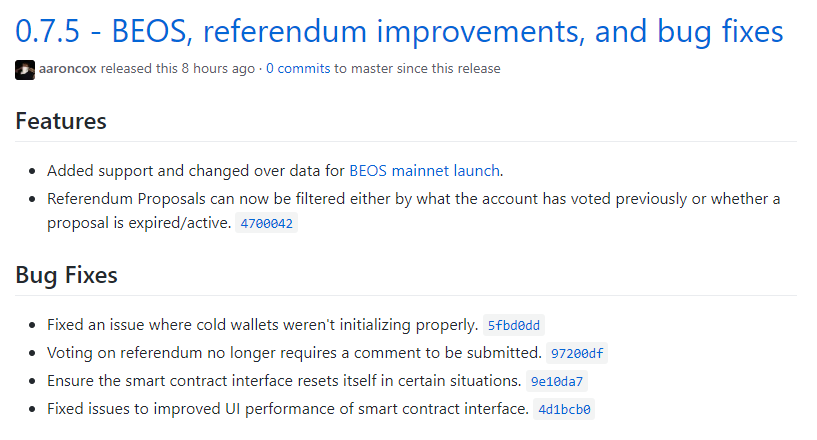The height and width of the screenshot is (440, 817).
Task: View the 0 commits link
Action: click(298, 69)
